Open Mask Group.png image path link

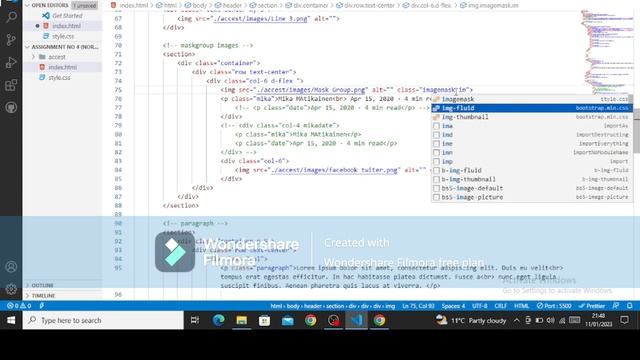pos(310,90)
